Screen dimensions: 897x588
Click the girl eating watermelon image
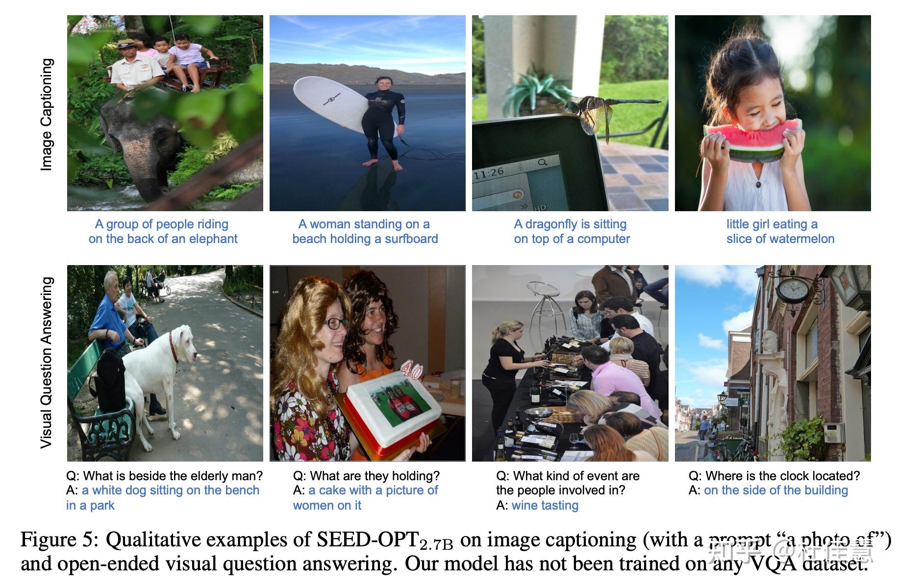[x=773, y=113]
